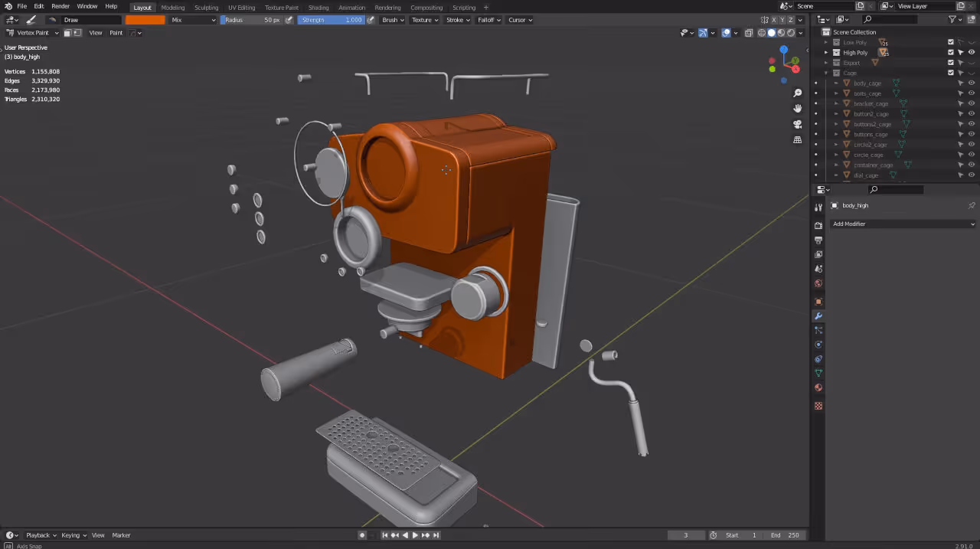Click the Add Modifier button
This screenshot has height=549, width=980.
tap(902, 224)
